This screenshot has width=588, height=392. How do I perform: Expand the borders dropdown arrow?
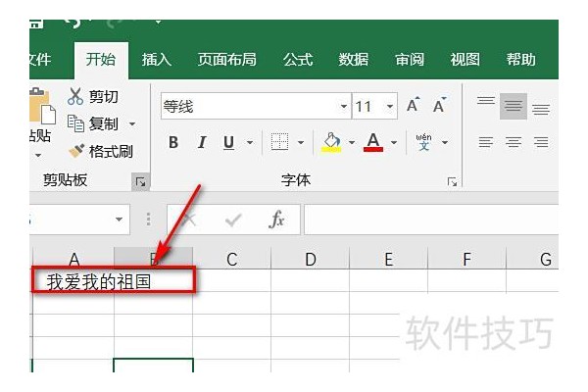point(301,142)
